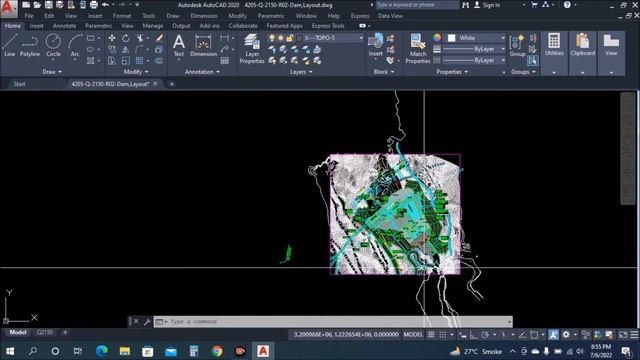Screen dimensions: 640x360
Task: Toggle object snap in status bar
Action: tap(534, 335)
